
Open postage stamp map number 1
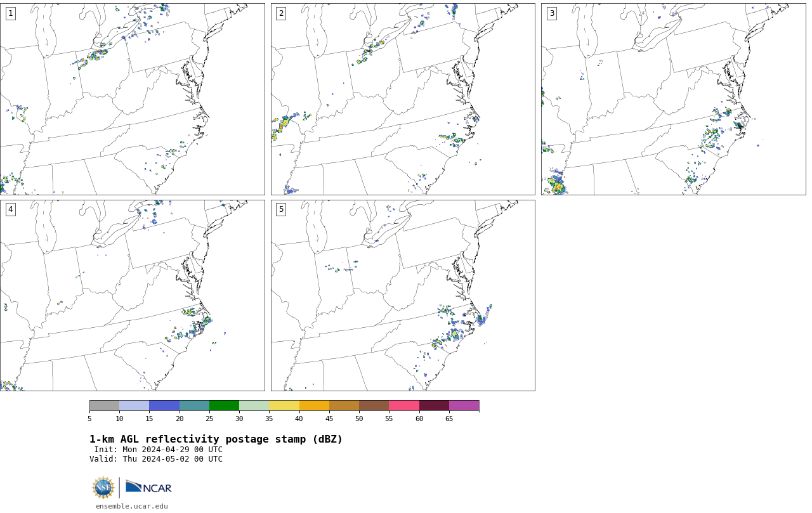(x=132, y=99)
